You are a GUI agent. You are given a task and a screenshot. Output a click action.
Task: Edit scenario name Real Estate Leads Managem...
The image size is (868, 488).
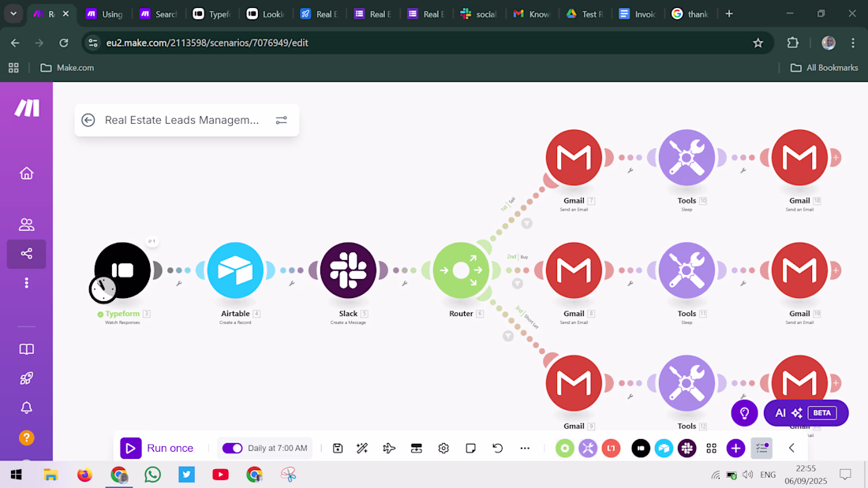[181, 120]
